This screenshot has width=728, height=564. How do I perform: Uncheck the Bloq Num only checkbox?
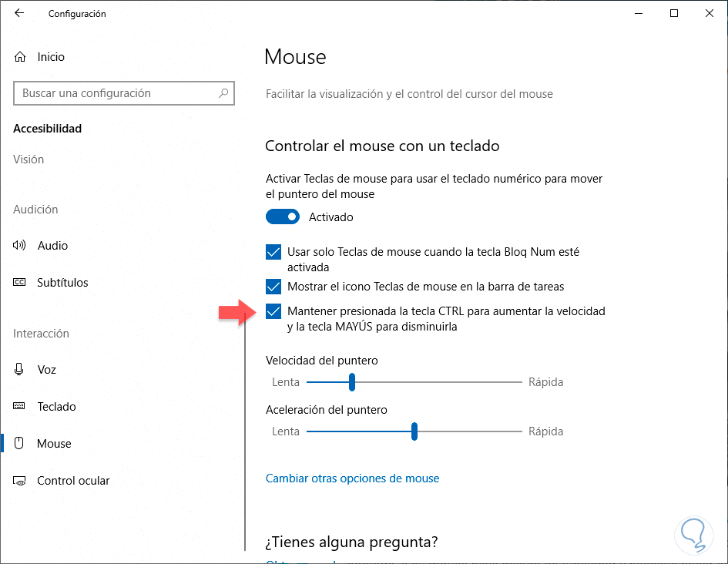[x=273, y=252]
